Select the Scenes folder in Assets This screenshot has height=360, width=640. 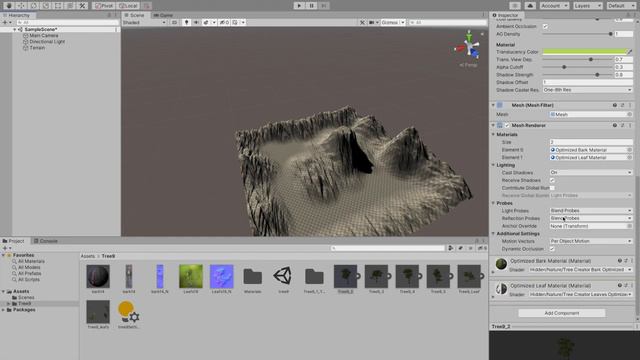click(26, 298)
